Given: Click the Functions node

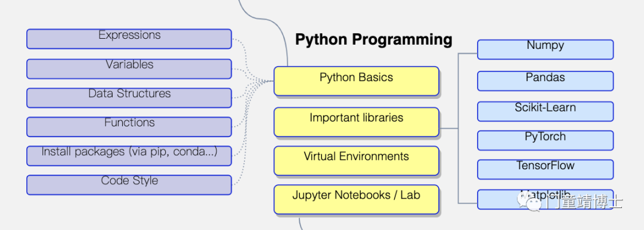Looking at the screenshot, I should click(x=129, y=127).
